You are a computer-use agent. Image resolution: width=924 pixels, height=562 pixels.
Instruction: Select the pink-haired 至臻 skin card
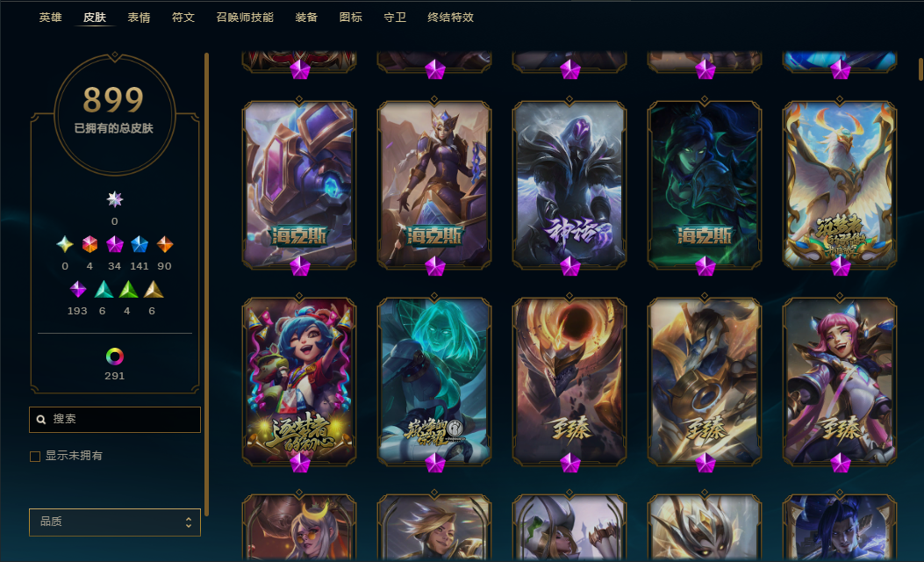(x=839, y=382)
